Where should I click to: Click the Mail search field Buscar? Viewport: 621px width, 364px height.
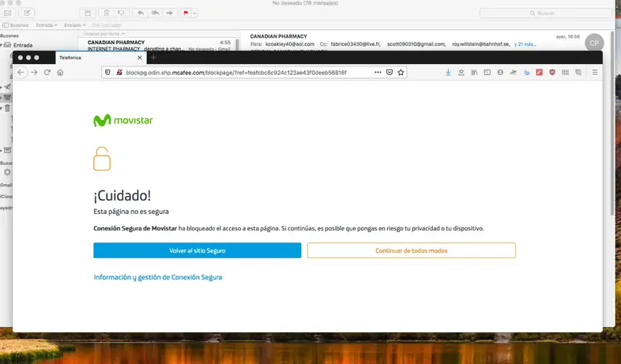tap(546, 13)
